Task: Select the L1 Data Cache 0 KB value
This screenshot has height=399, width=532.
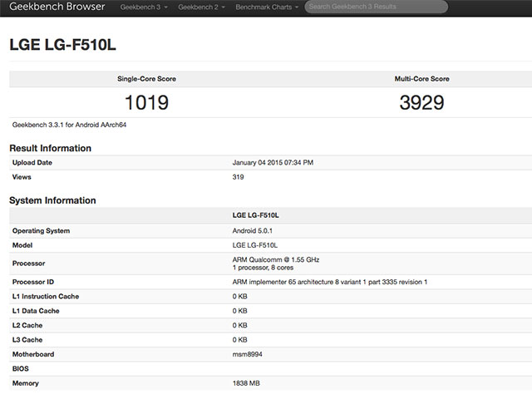Action: [240, 311]
